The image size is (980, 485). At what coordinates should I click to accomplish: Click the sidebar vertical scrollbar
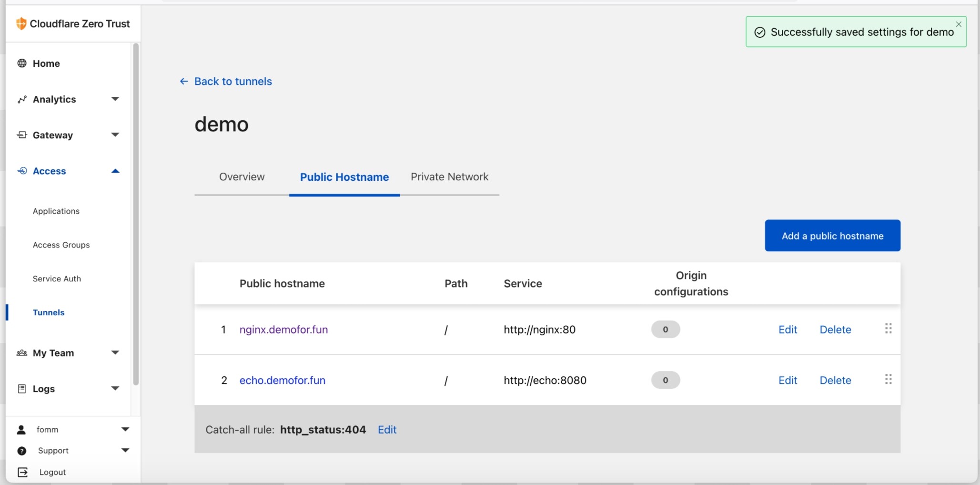[136, 215]
